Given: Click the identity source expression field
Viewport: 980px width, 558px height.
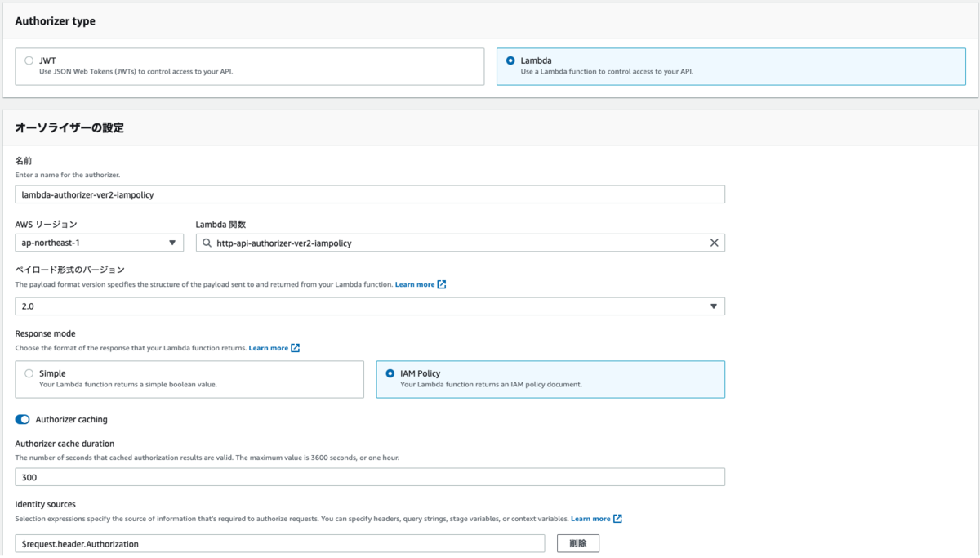Looking at the screenshot, I should pyautogui.click(x=280, y=543).
